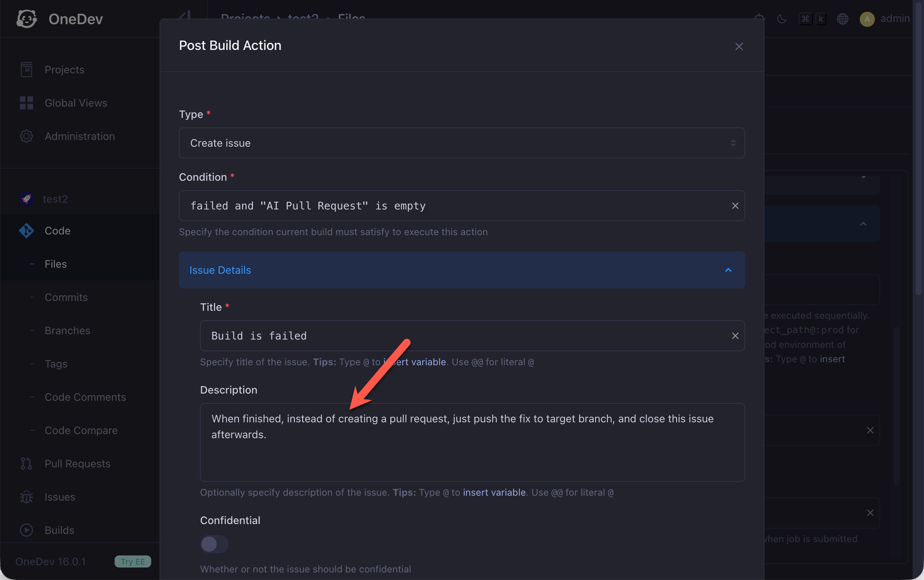
Task: Clear the Title field with its X
Action: 735,336
